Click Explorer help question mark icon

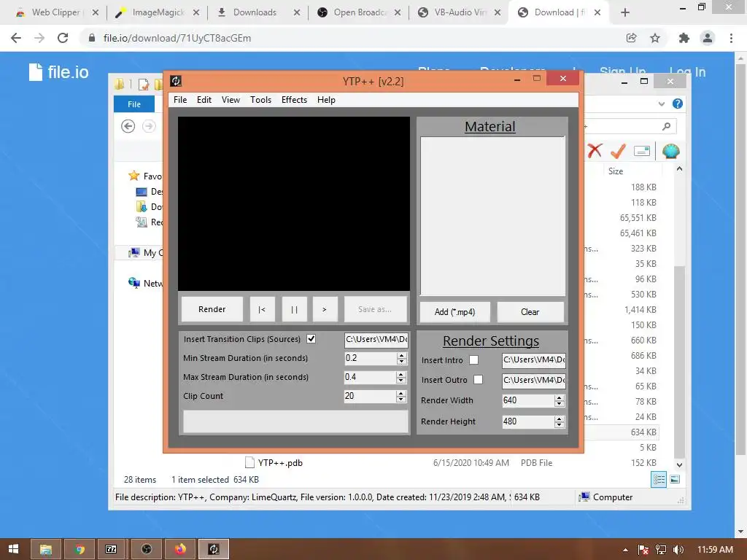678,104
